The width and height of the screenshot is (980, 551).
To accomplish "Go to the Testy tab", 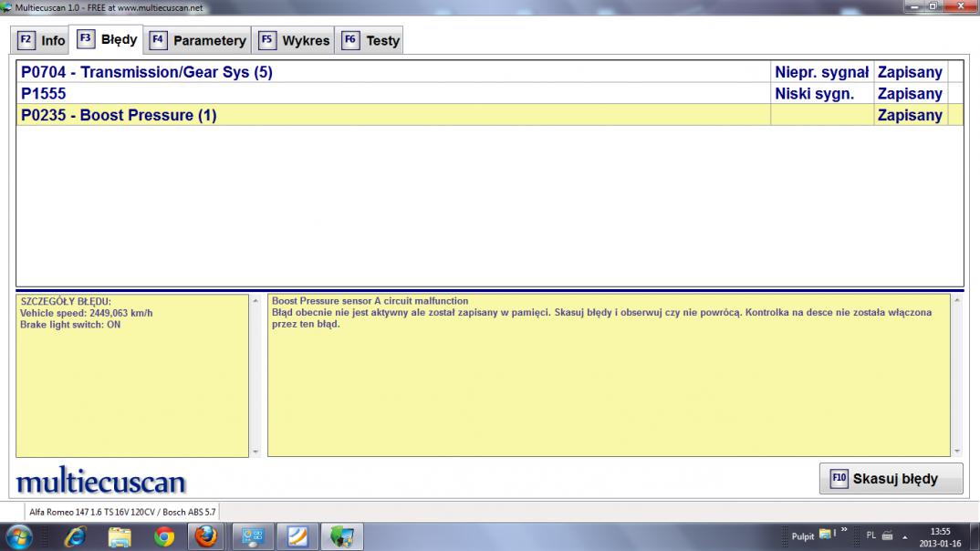I will 370,41.
